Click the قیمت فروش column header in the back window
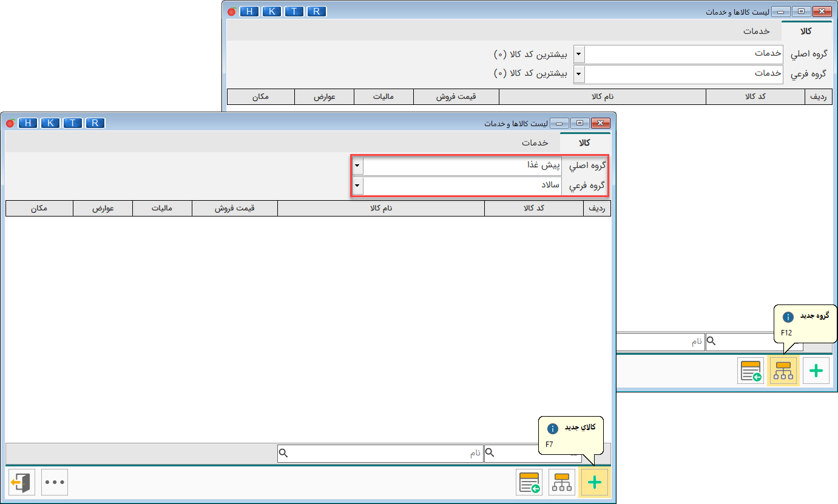This screenshot has width=838, height=504. pyautogui.click(x=456, y=97)
